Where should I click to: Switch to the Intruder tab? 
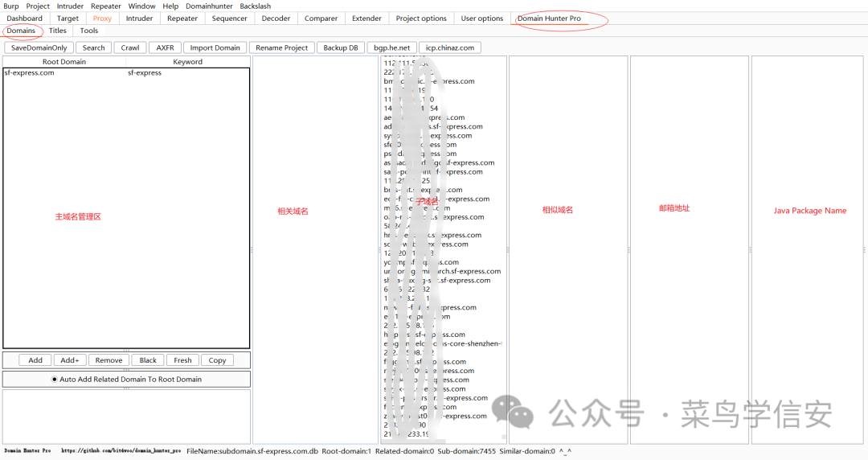[x=139, y=18]
